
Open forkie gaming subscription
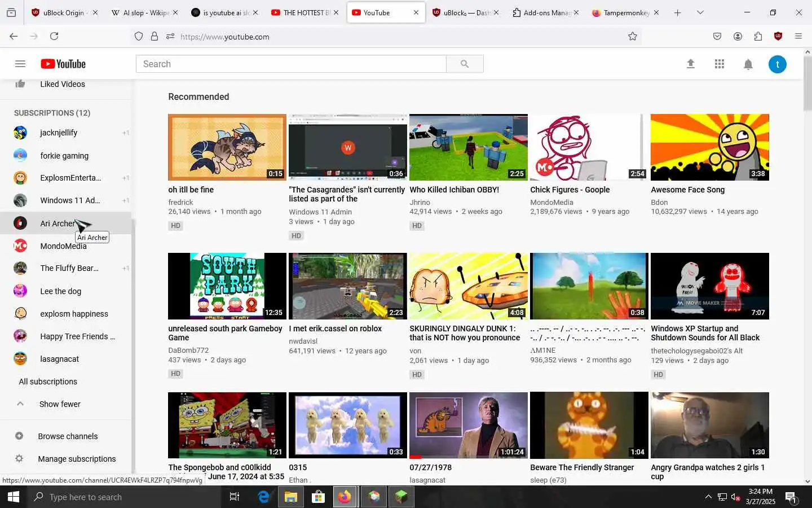tap(64, 156)
